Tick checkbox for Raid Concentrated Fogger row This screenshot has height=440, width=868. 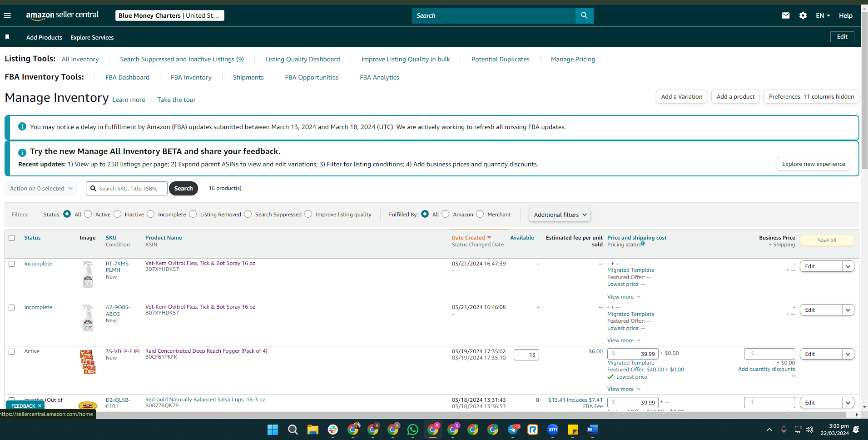pyautogui.click(x=12, y=351)
